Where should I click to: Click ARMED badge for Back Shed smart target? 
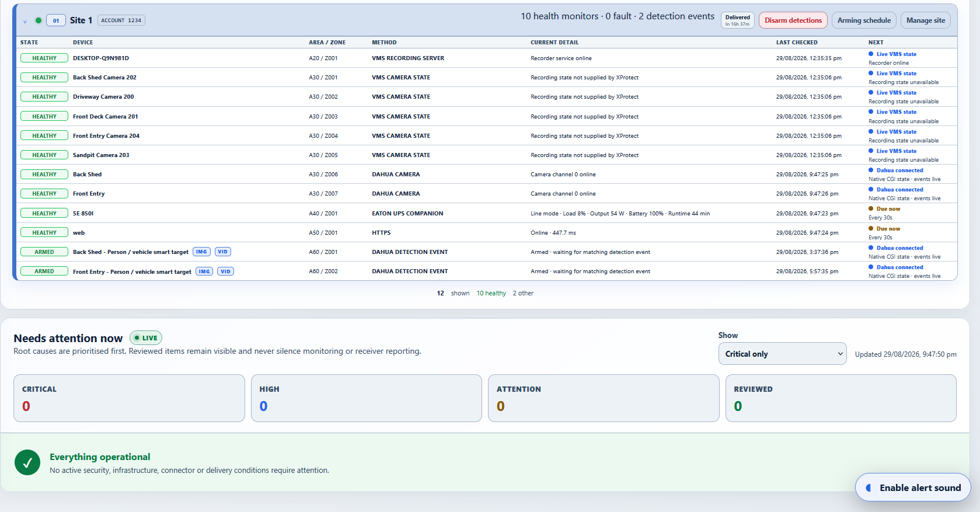44,252
